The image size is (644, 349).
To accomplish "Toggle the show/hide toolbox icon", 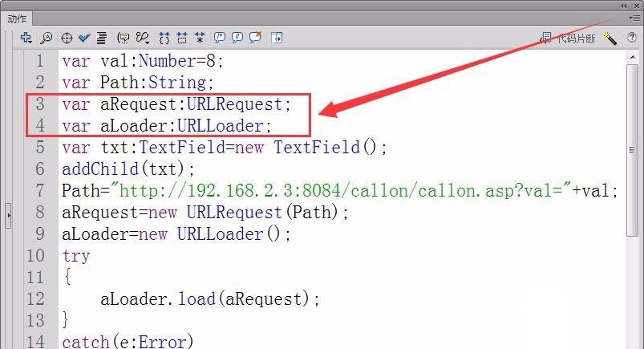I will click(x=277, y=38).
